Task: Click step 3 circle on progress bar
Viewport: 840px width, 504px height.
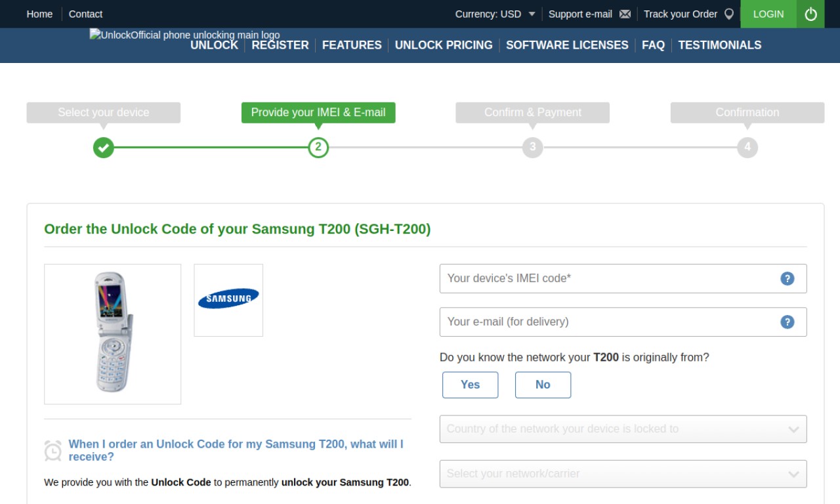Action: (x=532, y=147)
